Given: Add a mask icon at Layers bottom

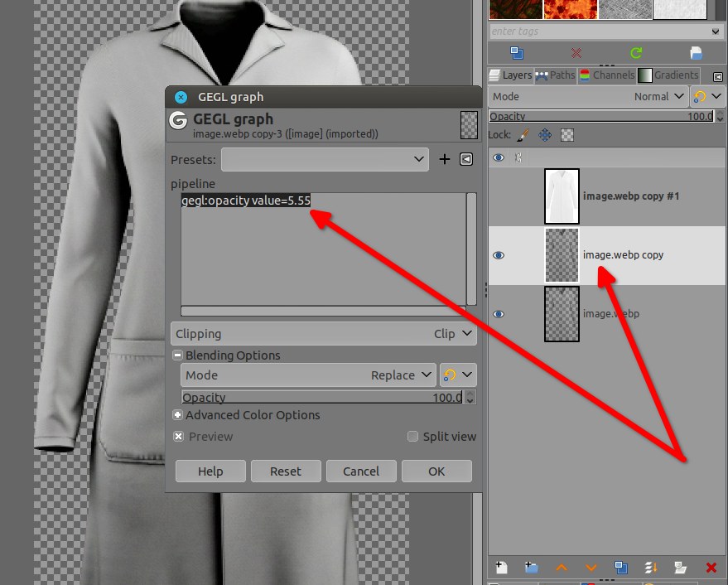Looking at the screenshot, I should 681,568.
